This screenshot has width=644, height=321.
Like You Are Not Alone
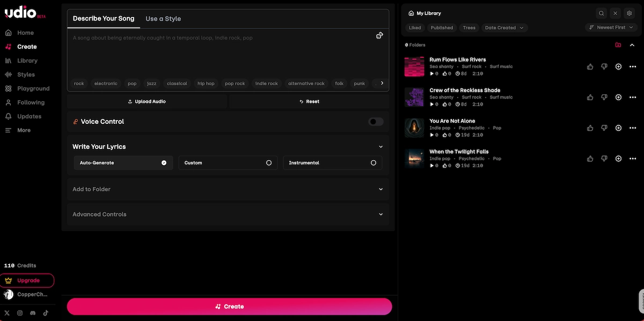tap(590, 128)
